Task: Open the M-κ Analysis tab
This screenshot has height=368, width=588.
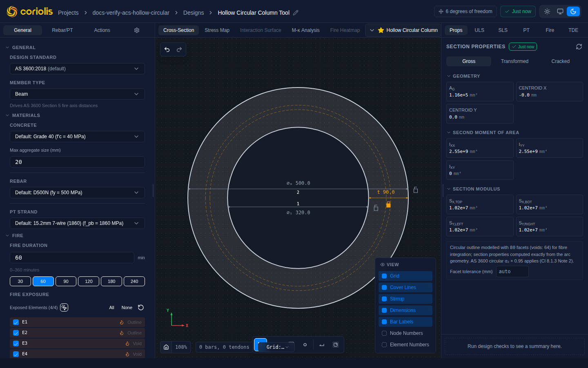Action: 305,30
